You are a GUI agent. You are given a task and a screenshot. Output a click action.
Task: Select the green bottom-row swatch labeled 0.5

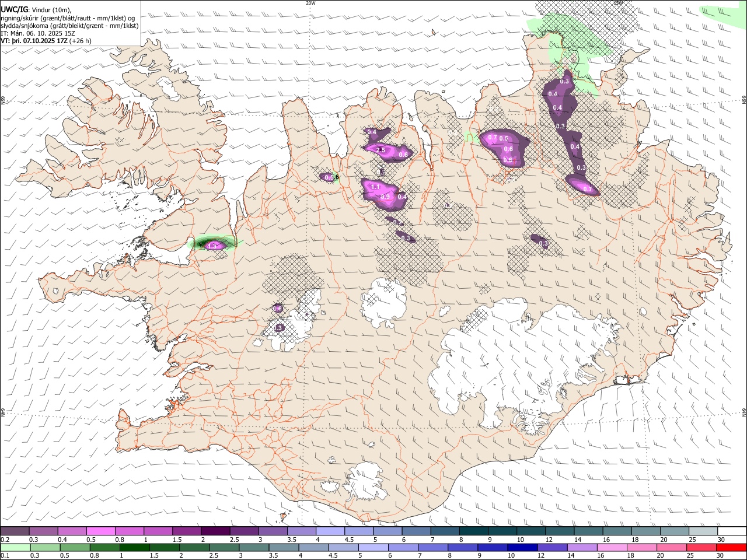click(x=75, y=547)
